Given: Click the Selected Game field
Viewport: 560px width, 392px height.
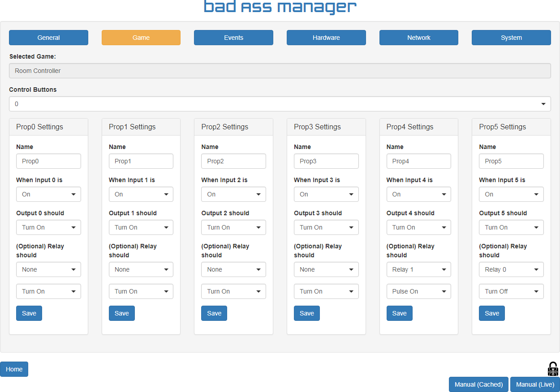Looking at the screenshot, I should pos(280,71).
